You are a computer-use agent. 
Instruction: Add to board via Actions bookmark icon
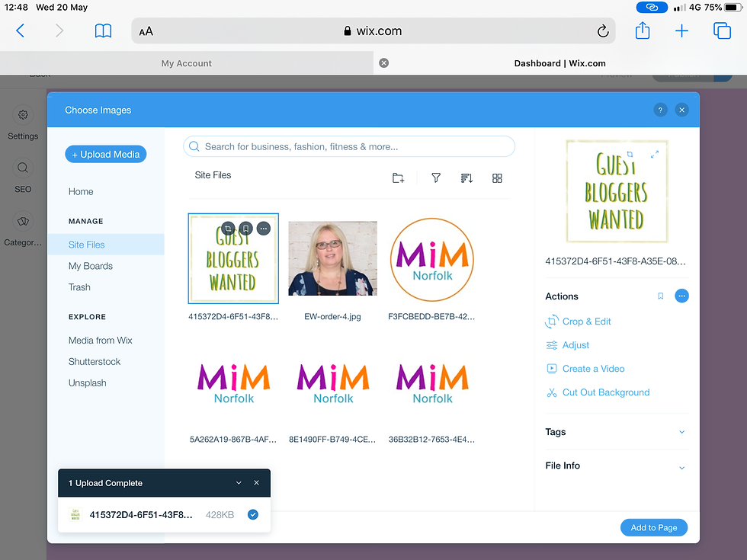pos(660,296)
